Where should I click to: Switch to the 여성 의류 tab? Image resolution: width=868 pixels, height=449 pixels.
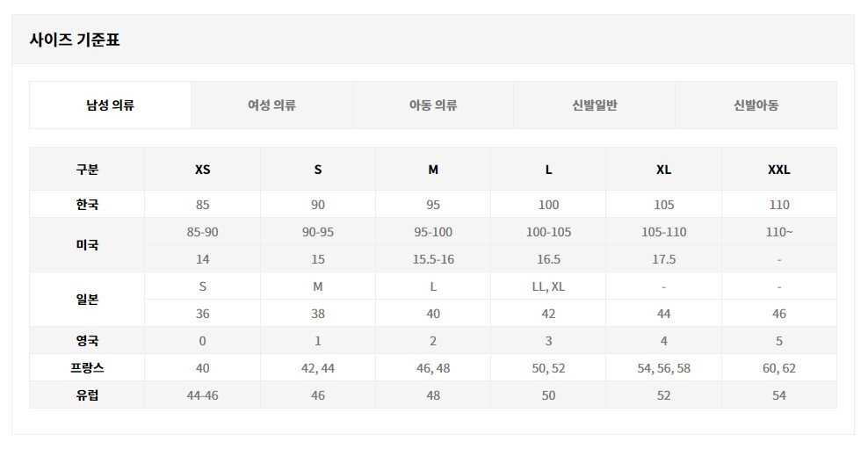(271, 105)
